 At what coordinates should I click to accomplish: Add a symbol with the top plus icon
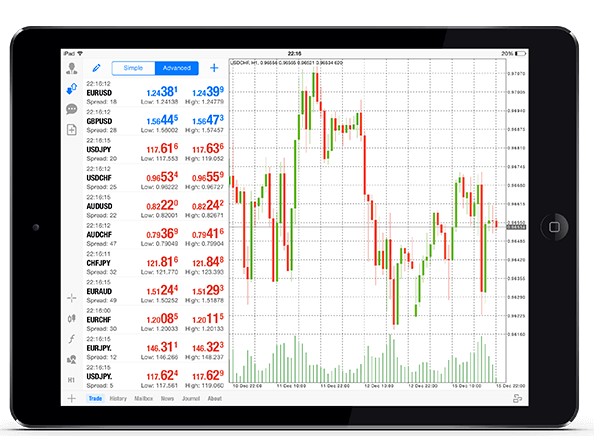pos(214,68)
